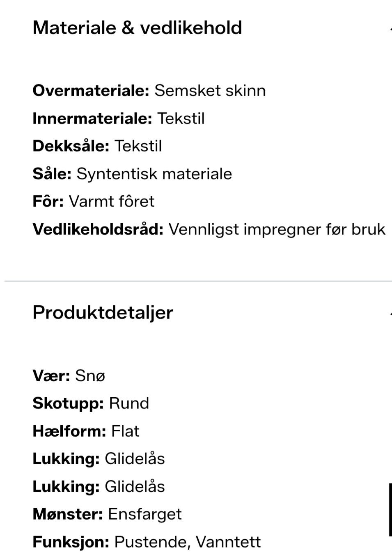Select the Vær: Snø row
The height and width of the screenshot is (559, 392).
tap(69, 376)
